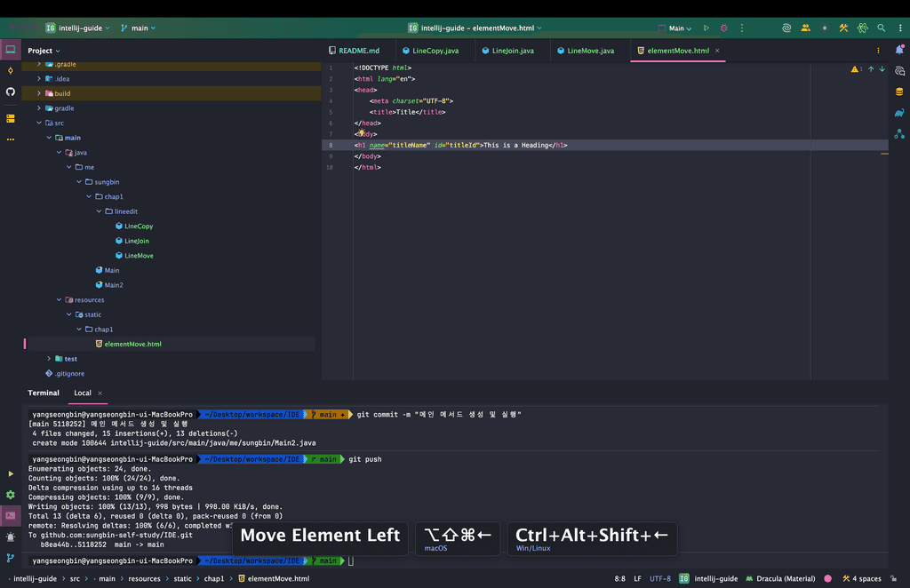Image resolution: width=910 pixels, height=588 pixels.
Task: Open the Notifications bell
Action: coord(899,51)
